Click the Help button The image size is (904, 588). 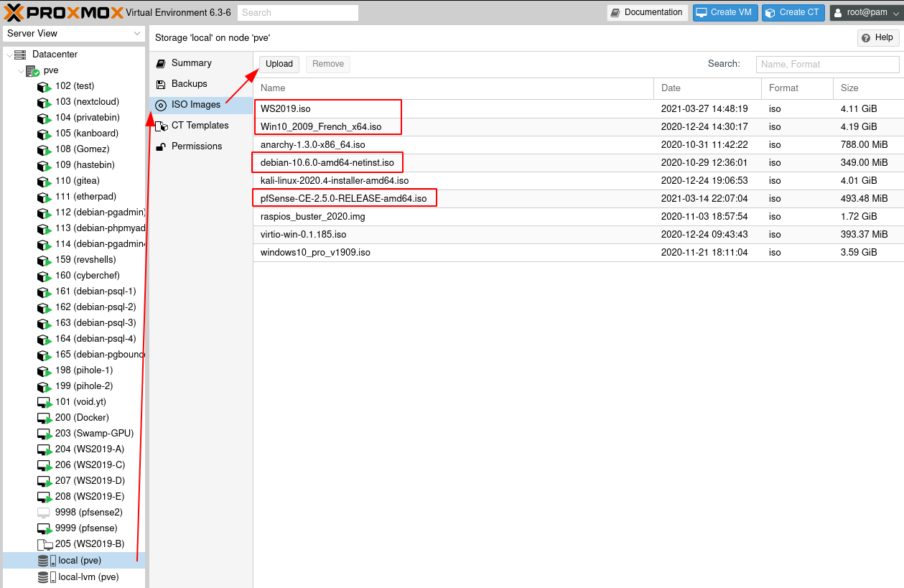coord(878,38)
